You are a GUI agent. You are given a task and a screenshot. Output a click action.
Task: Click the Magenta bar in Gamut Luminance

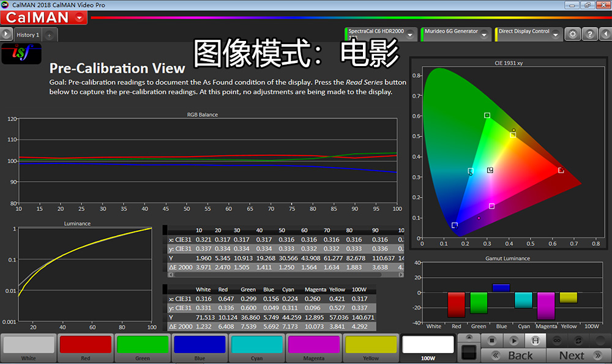pyautogui.click(x=546, y=305)
